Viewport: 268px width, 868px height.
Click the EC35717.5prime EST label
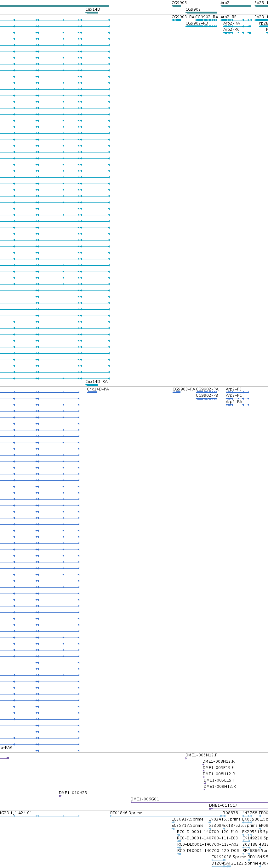pyautogui.click(x=187, y=826)
